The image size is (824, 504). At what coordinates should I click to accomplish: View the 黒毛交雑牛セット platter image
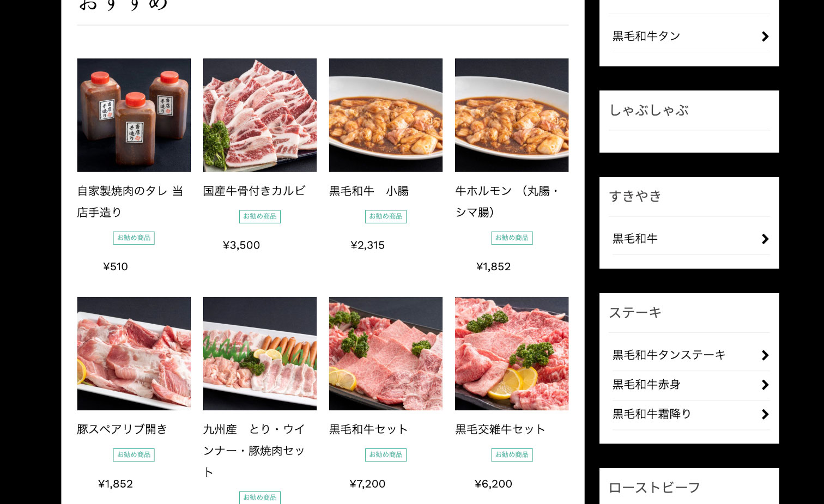tap(512, 354)
